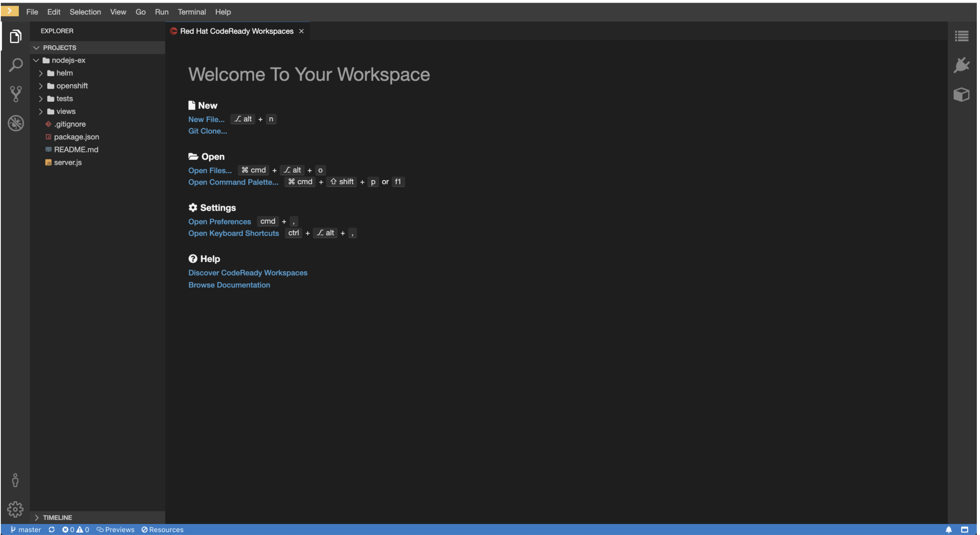Expand the openshift folder
Screen dimensions: 980x535
pos(40,86)
